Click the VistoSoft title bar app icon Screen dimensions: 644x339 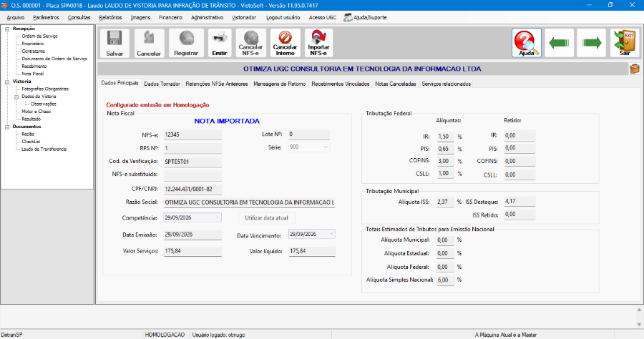pyautogui.click(x=4, y=5)
